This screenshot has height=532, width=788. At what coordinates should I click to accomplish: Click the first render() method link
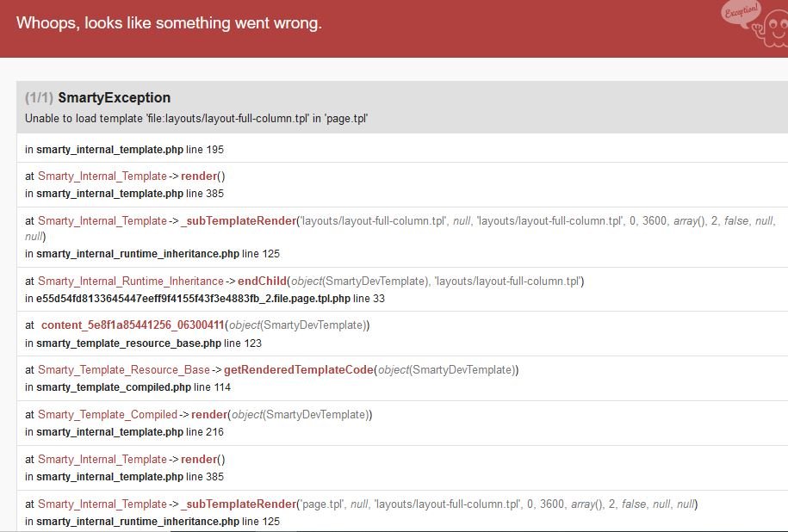(199, 176)
